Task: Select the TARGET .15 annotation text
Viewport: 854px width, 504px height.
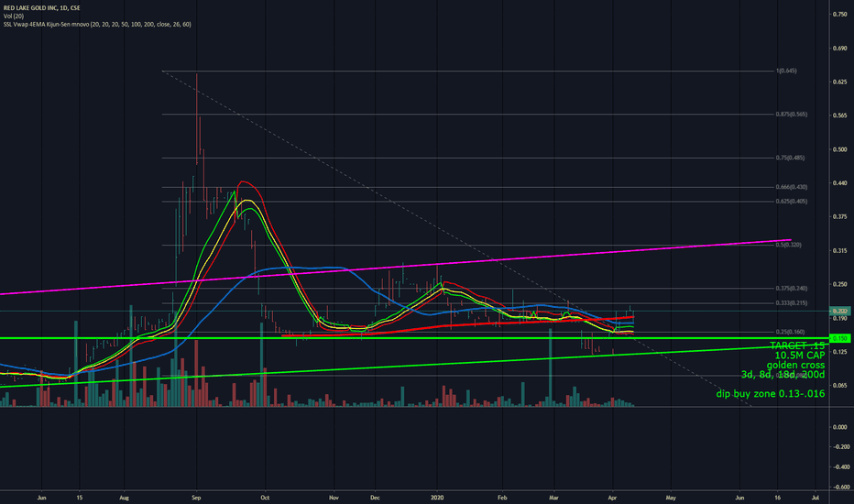Action: click(x=797, y=346)
